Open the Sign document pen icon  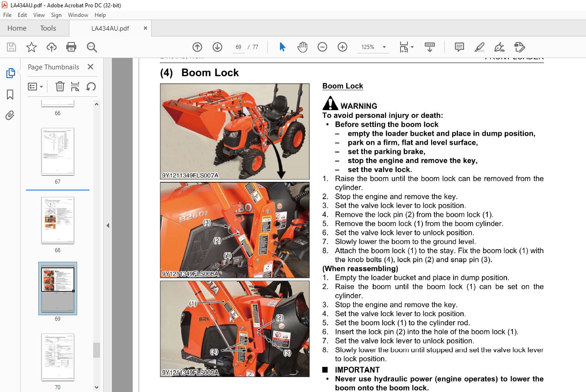coord(499,47)
